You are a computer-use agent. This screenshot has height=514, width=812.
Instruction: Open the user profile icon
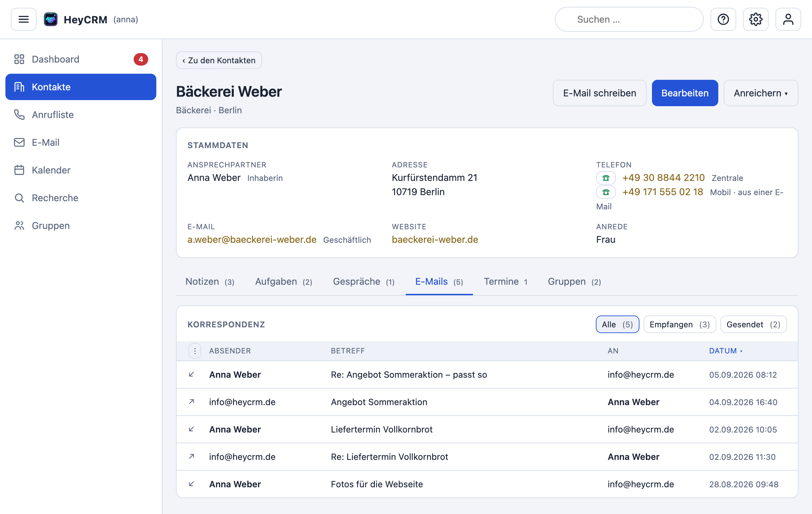tap(788, 19)
